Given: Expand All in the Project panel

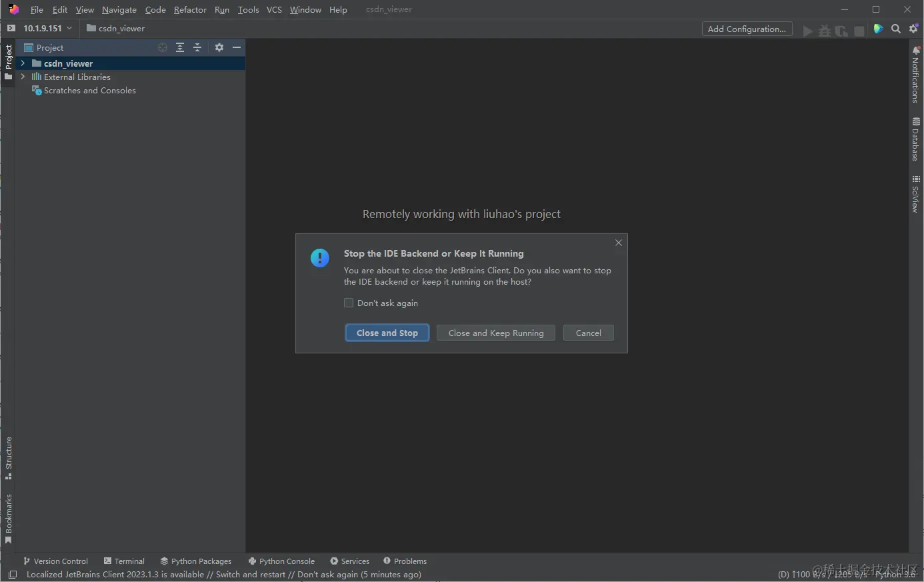Looking at the screenshot, I should (x=180, y=47).
